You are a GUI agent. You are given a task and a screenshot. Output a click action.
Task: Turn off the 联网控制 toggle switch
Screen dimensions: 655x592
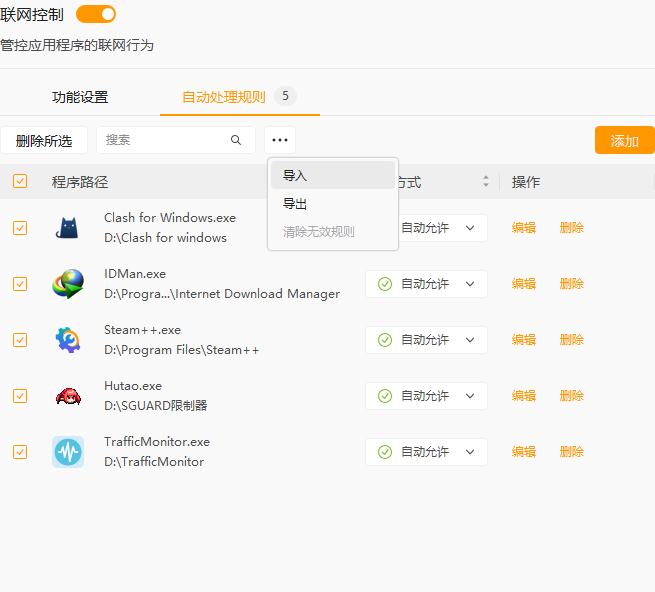pyautogui.click(x=96, y=14)
